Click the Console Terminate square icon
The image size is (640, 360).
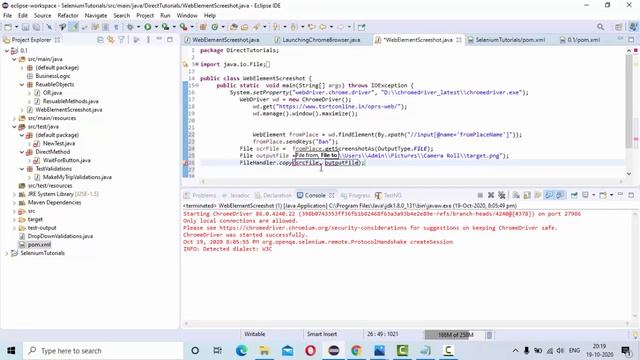tap(480, 196)
